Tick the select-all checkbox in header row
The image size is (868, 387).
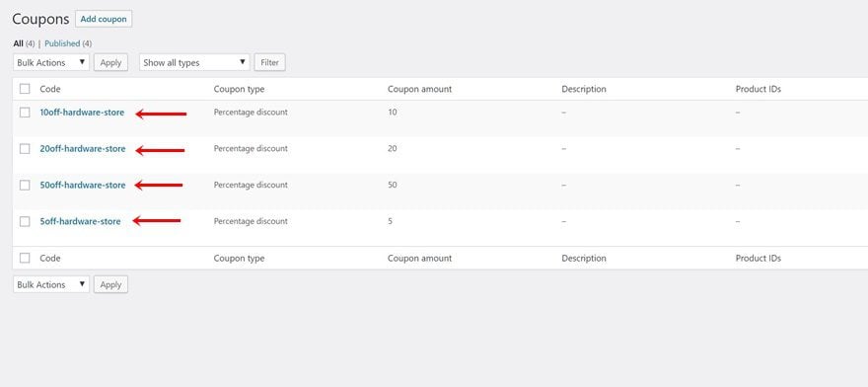coord(25,89)
